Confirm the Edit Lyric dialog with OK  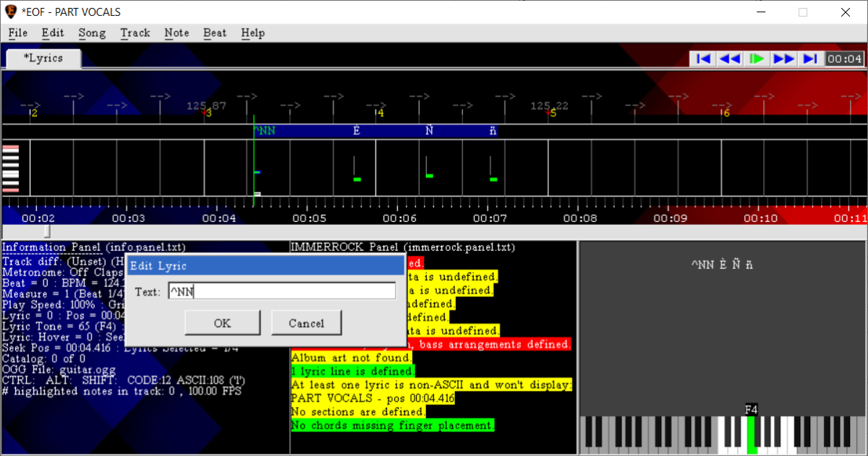pos(222,323)
